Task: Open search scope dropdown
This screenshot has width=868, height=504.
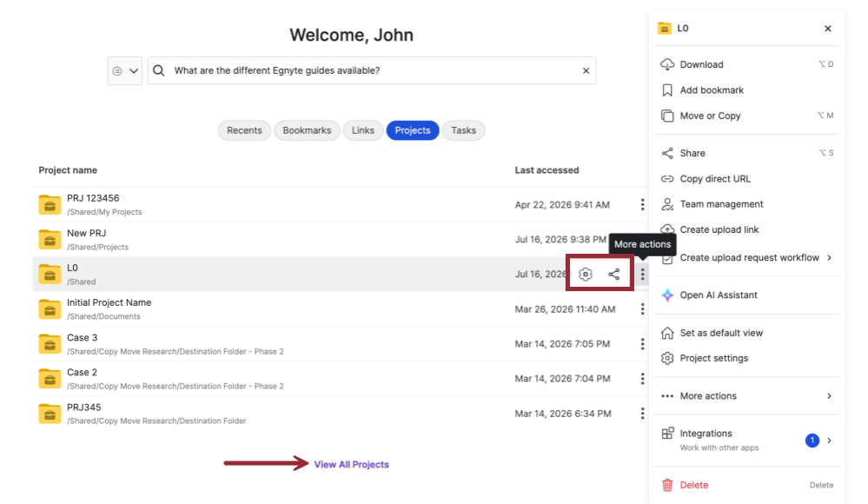Action: [124, 71]
